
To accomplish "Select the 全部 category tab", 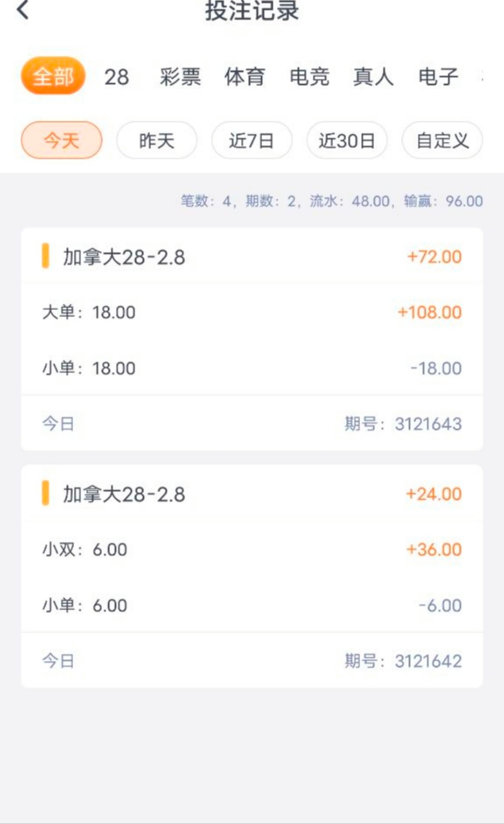I will 53,76.
